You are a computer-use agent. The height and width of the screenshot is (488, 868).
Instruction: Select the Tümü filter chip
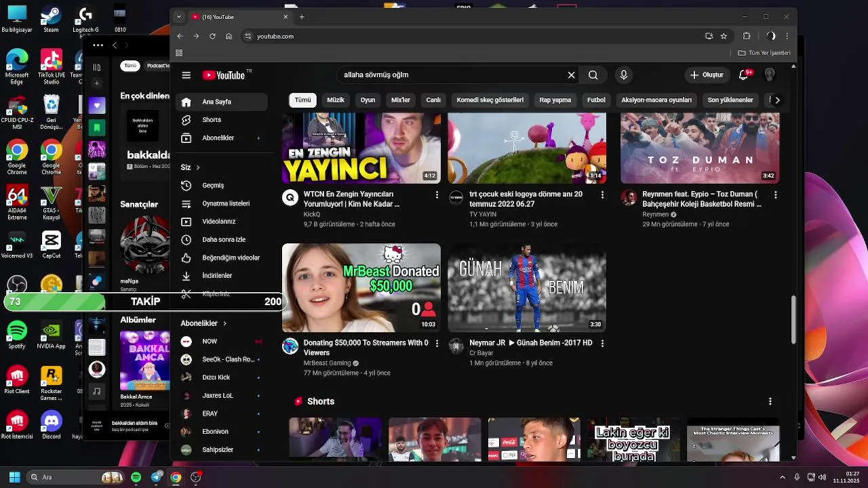click(302, 100)
